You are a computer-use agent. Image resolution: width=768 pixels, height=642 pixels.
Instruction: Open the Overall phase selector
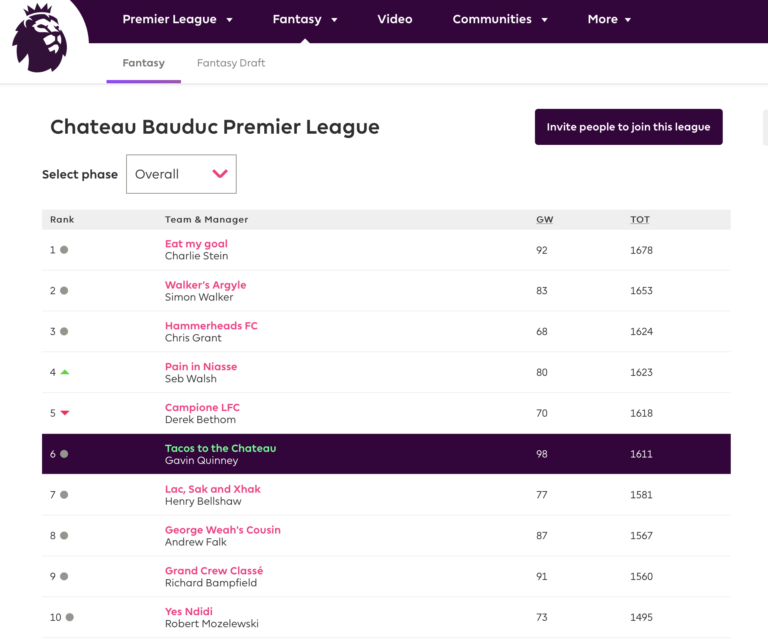(x=181, y=174)
